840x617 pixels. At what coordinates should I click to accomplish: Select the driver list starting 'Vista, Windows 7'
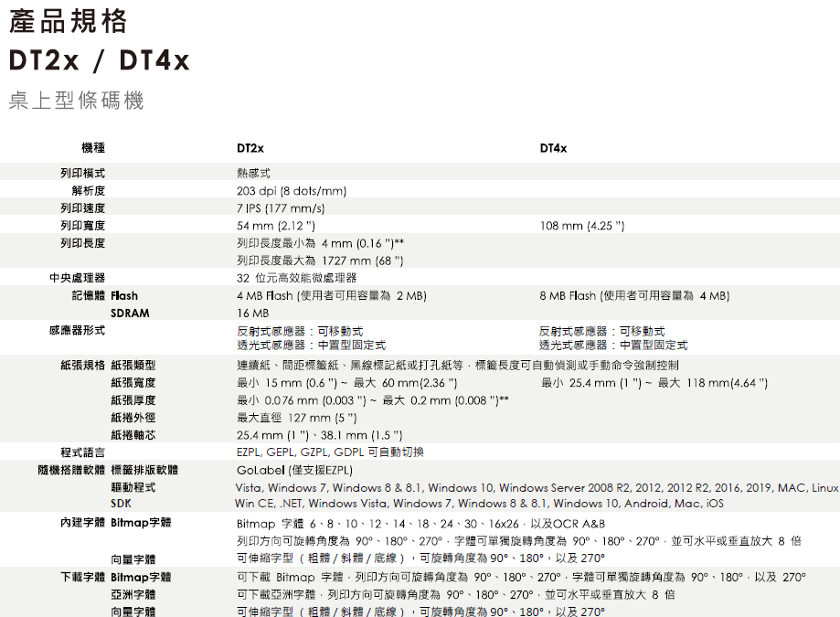pyautogui.click(x=537, y=488)
